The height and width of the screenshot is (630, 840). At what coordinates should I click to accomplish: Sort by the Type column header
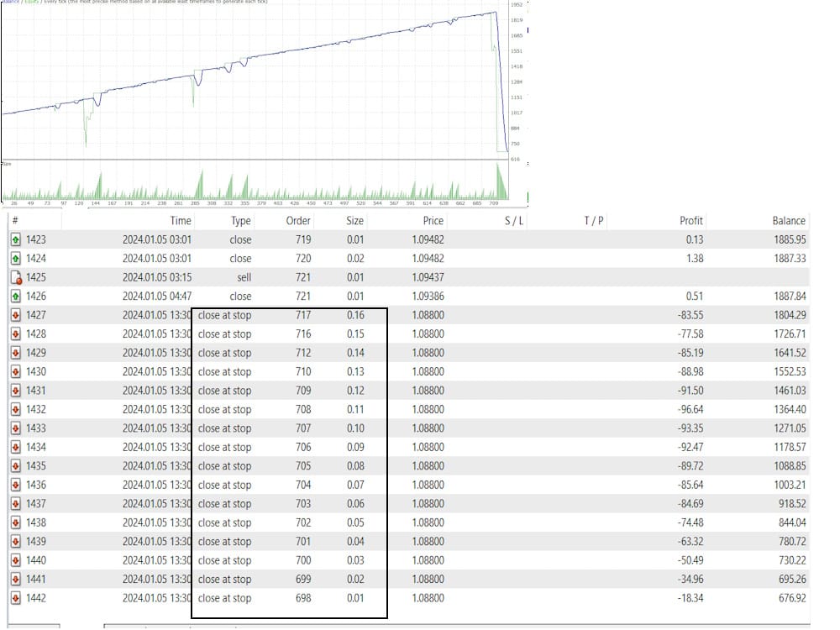click(x=241, y=221)
